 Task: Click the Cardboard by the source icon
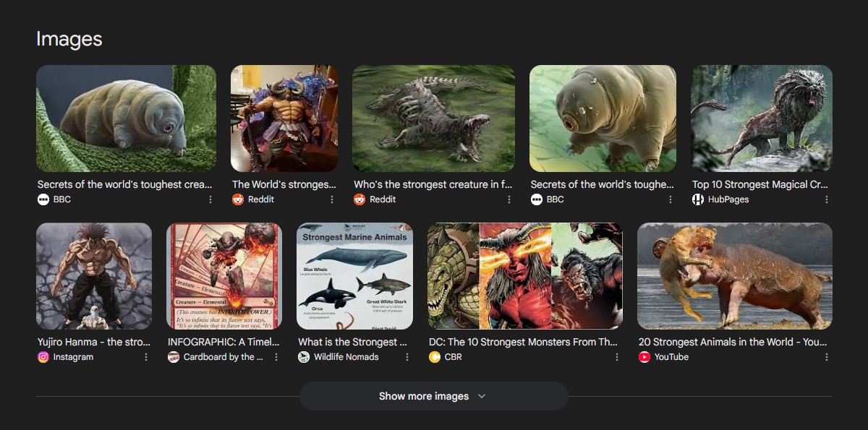(x=174, y=357)
